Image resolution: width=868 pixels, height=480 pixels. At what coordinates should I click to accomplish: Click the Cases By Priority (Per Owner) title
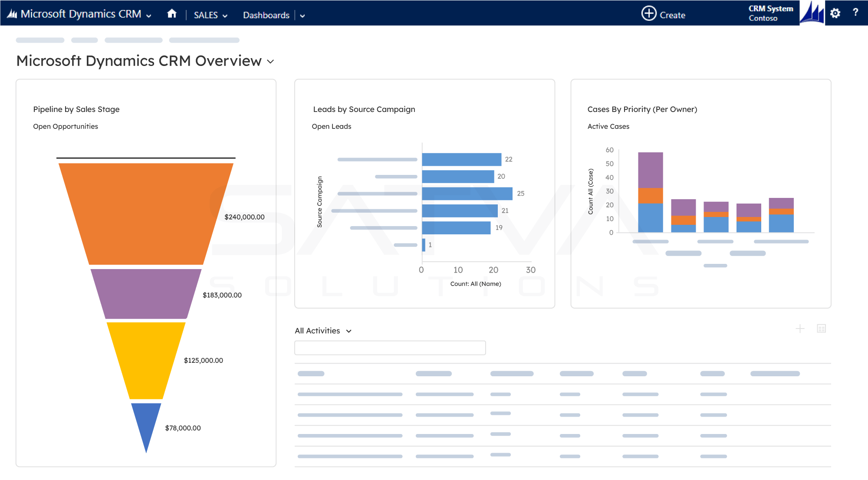pyautogui.click(x=642, y=109)
